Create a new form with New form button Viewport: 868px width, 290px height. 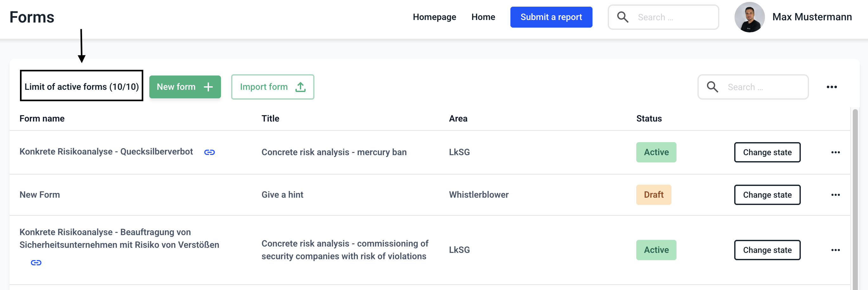click(x=185, y=87)
